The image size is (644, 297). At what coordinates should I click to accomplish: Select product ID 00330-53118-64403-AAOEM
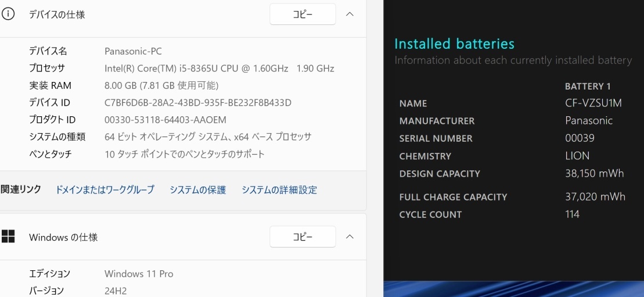[166, 120]
